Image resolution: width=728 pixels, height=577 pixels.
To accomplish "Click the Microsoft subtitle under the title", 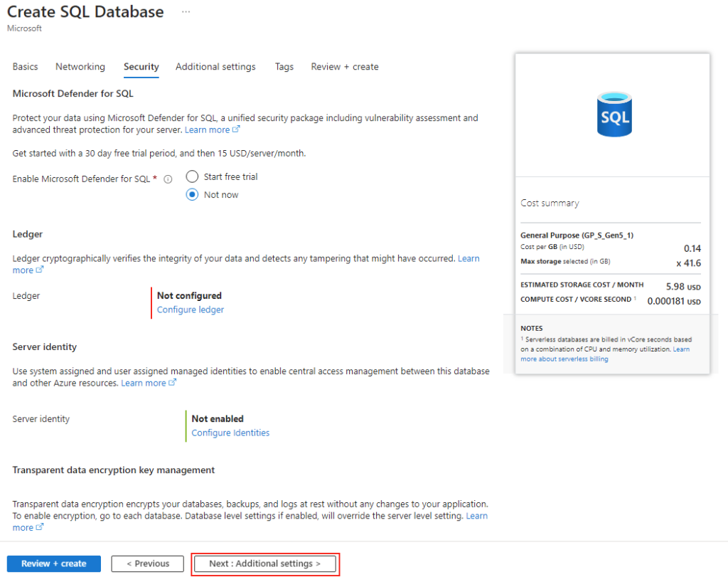I will point(25,28).
